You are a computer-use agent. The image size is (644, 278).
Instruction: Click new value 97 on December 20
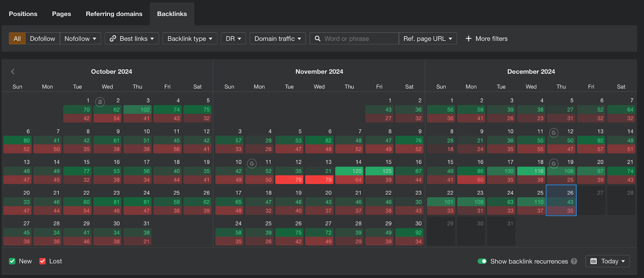tap(591, 171)
